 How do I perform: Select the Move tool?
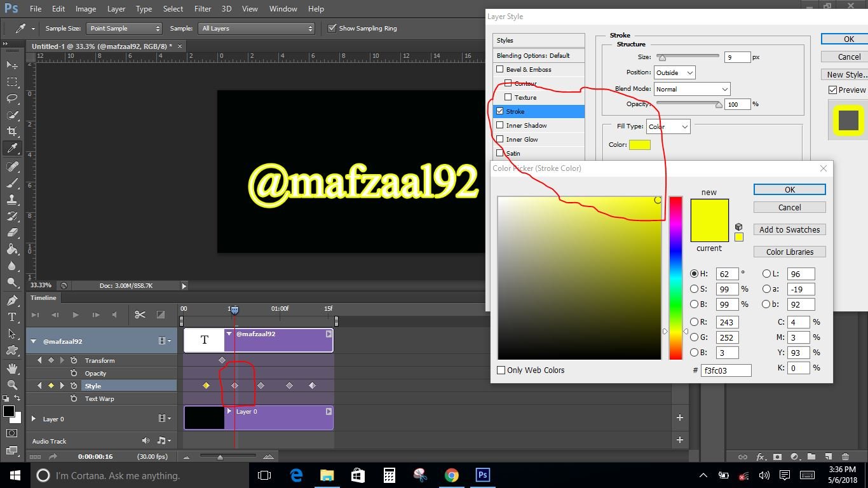pyautogui.click(x=12, y=65)
